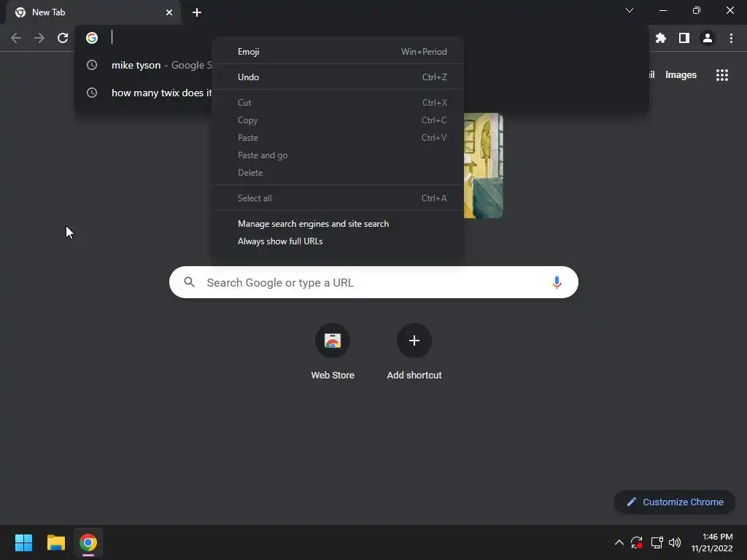Open a new tab with plus button

(197, 12)
